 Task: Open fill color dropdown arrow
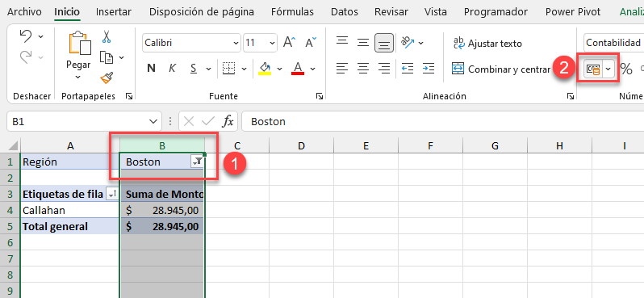[279, 69]
